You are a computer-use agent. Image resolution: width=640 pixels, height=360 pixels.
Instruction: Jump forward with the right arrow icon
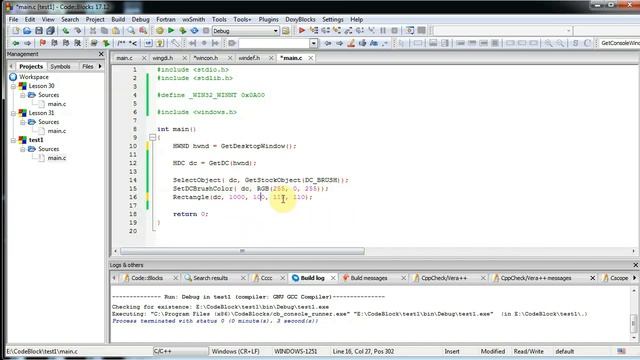[27, 43]
